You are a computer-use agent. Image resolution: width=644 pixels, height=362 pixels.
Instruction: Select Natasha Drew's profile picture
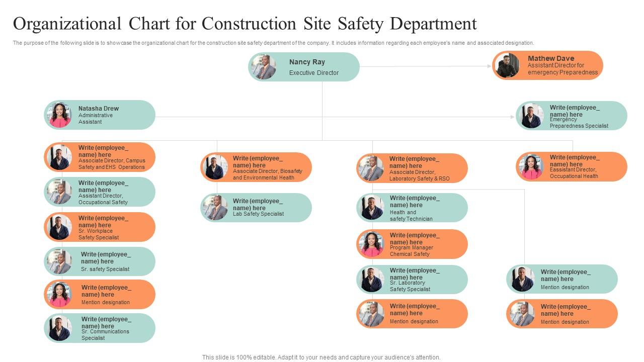point(60,115)
